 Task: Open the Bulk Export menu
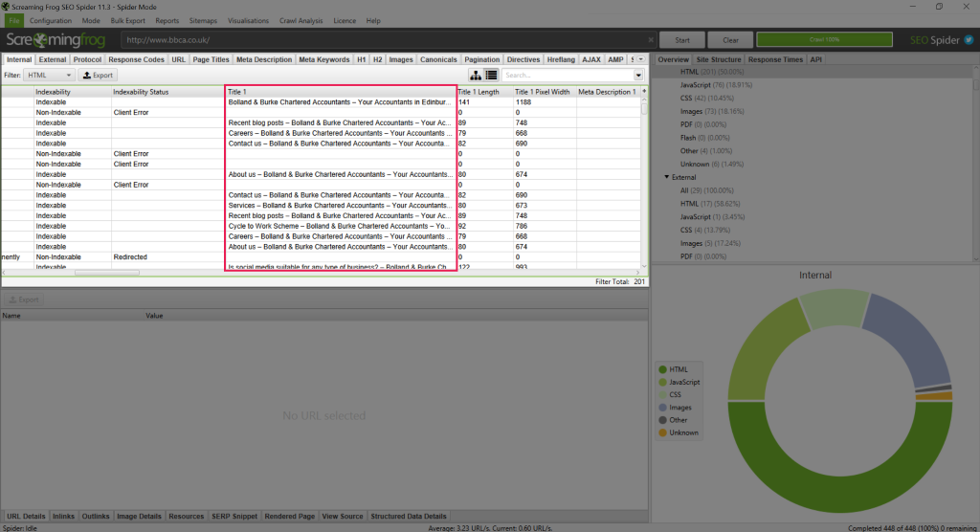(127, 20)
